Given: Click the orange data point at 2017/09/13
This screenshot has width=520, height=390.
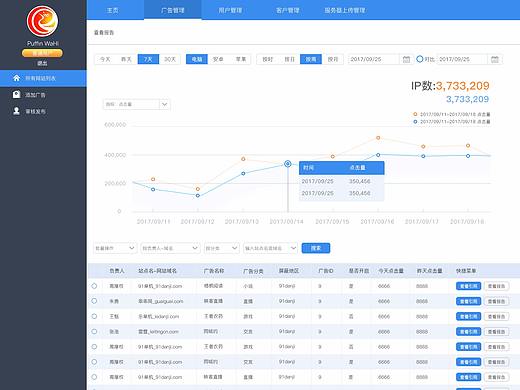Looking at the screenshot, I should 243,159.
